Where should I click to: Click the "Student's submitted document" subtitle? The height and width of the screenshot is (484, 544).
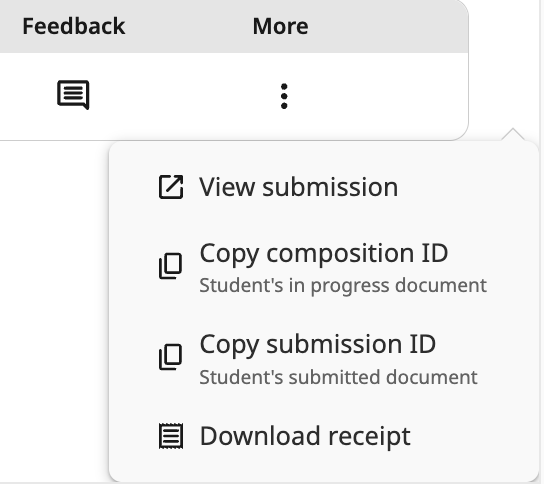coord(338,377)
